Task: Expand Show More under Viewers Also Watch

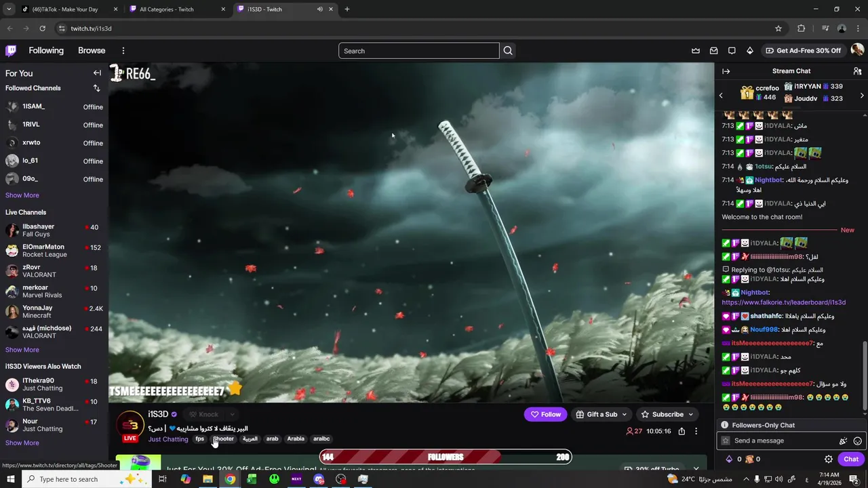Action: pos(22,443)
